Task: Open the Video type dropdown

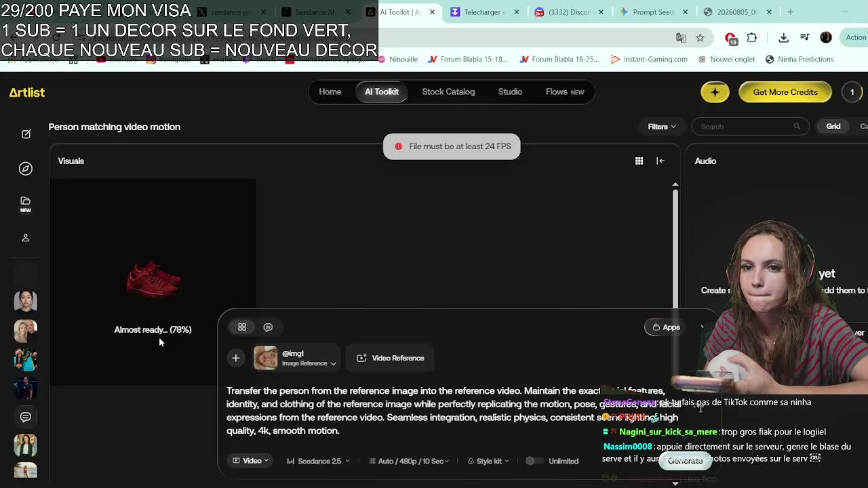Action: tap(251, 461)
